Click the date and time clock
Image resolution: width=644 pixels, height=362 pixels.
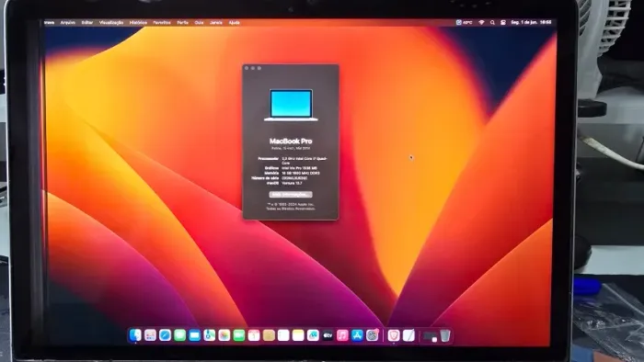[x=531, y=23]
